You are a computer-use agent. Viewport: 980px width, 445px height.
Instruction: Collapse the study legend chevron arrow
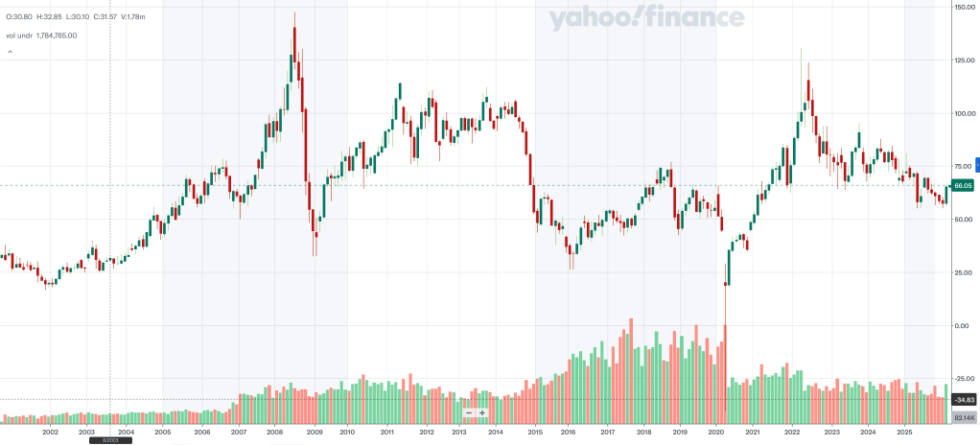tap(10, 52)
